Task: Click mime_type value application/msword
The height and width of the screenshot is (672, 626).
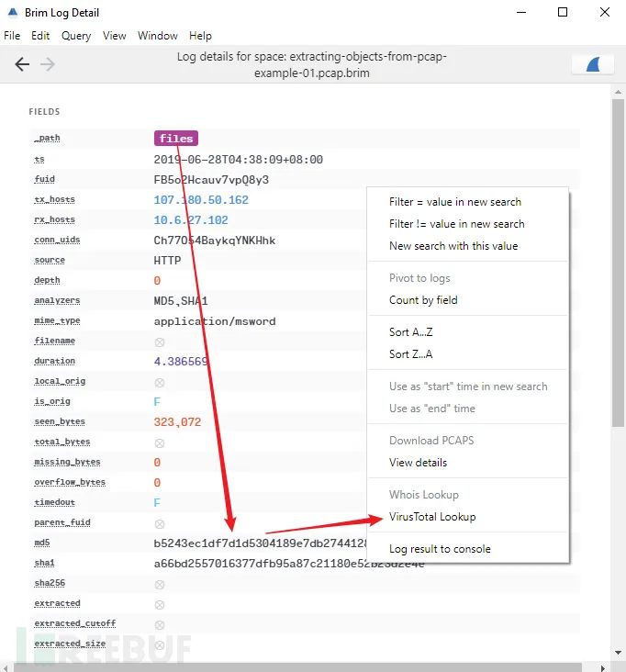Action: pos(215,321)
